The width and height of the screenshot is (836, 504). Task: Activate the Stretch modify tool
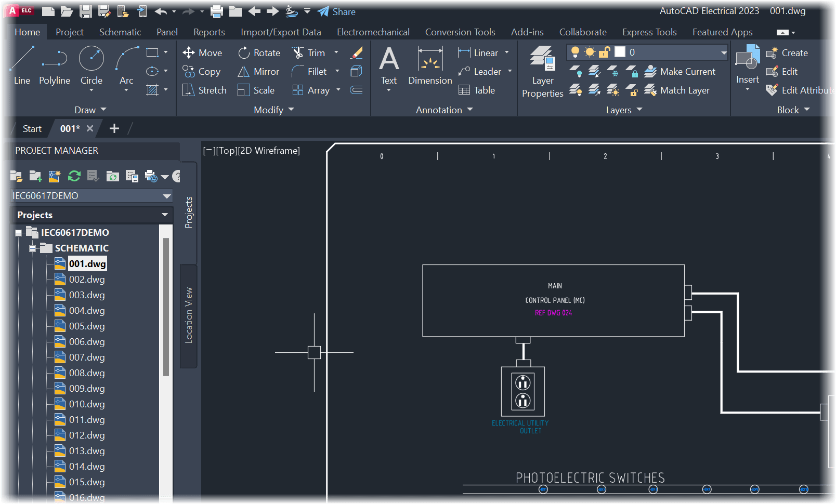coord(204,90)
